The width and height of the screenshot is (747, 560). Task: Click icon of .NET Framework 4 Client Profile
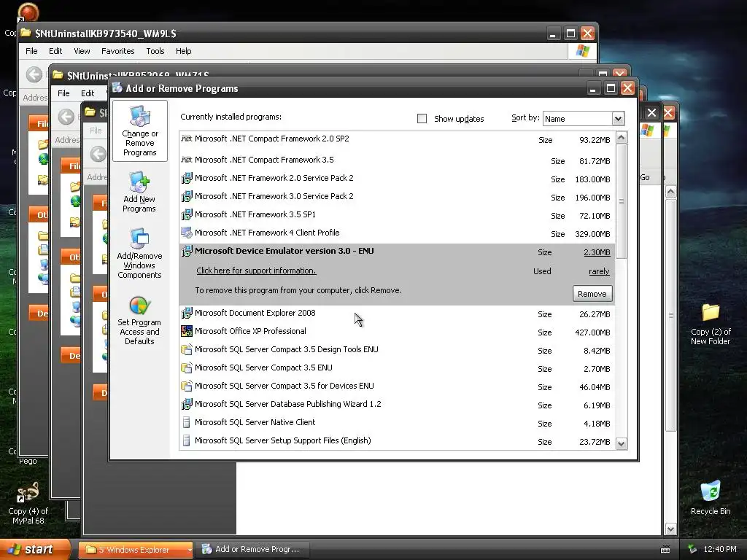tap(186, 233)
